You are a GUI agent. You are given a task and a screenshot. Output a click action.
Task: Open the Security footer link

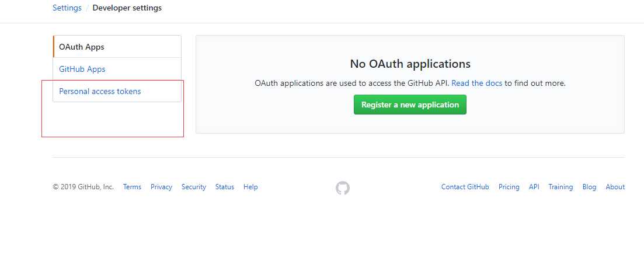tap(193, 187)
